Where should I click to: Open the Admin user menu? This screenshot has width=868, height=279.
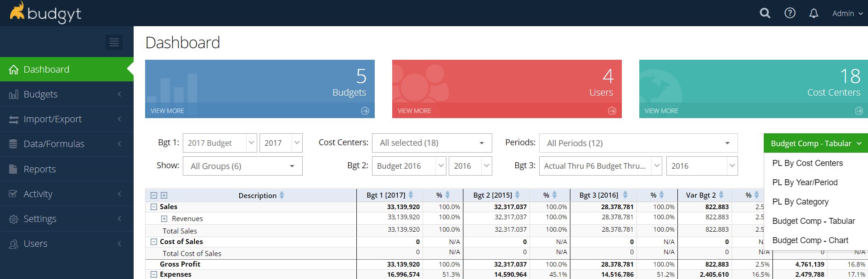(847, 13)
